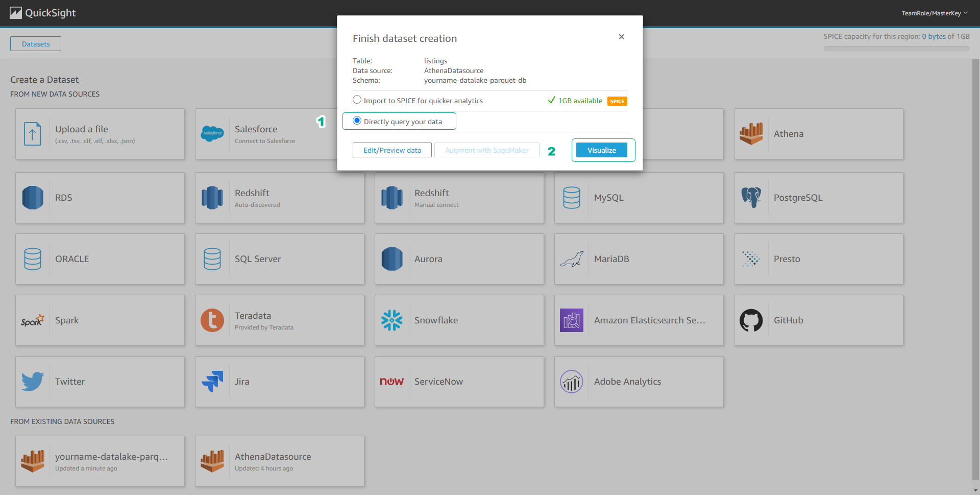Image resolution: width=980 pixels, height=495 pixels.
Task: Click the Teradata orange logo icon
Action: point(212,320)
